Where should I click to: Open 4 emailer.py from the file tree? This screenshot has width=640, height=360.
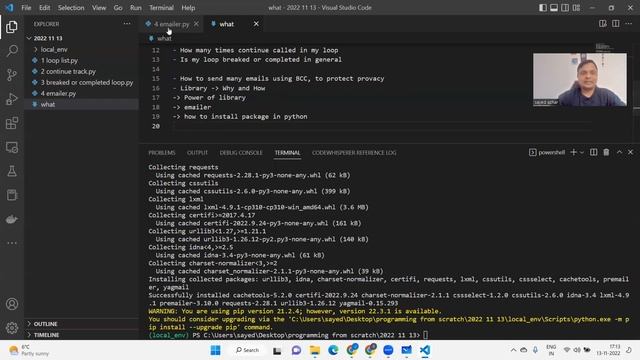tap(82, 93)
